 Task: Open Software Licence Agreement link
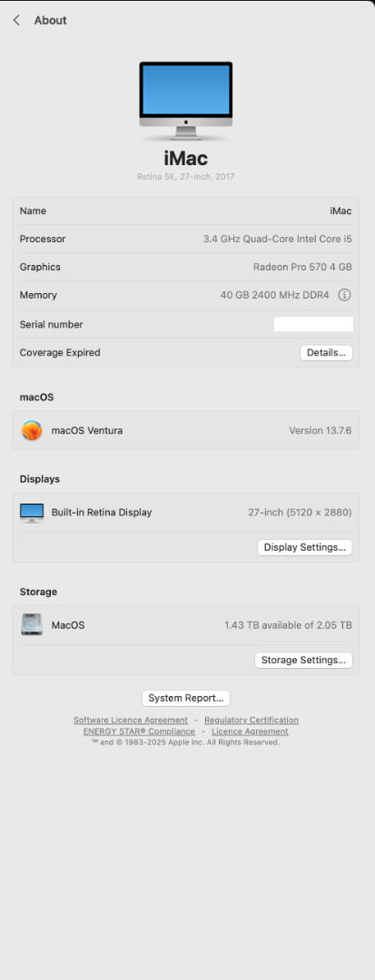click(x=131, y=720)
